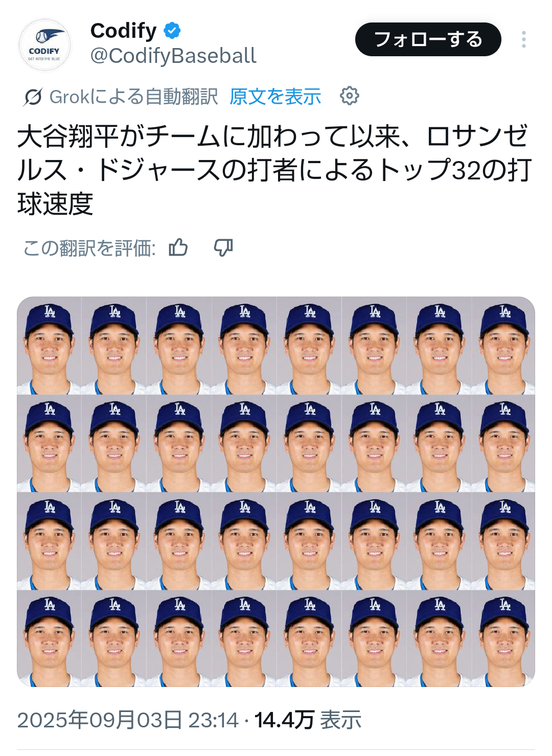Tap the top-left player photo in grid
The width and height of the screenshot is (552, 756).
point(49,346)
